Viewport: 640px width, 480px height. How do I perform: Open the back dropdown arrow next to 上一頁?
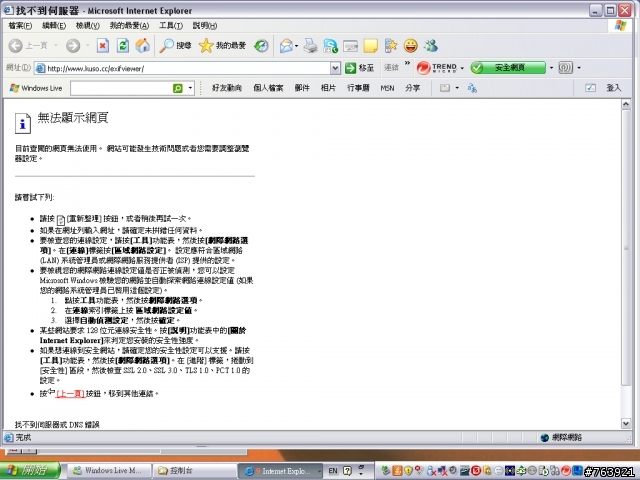click(56, 45)
